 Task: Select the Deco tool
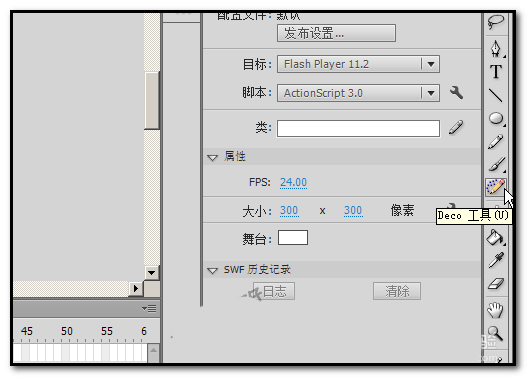(496, 187)
